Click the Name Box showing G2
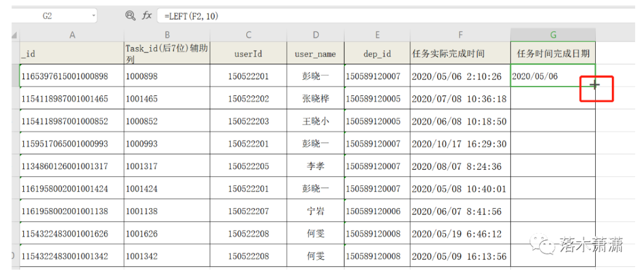644x273 pixels. (x=47, y=16)
